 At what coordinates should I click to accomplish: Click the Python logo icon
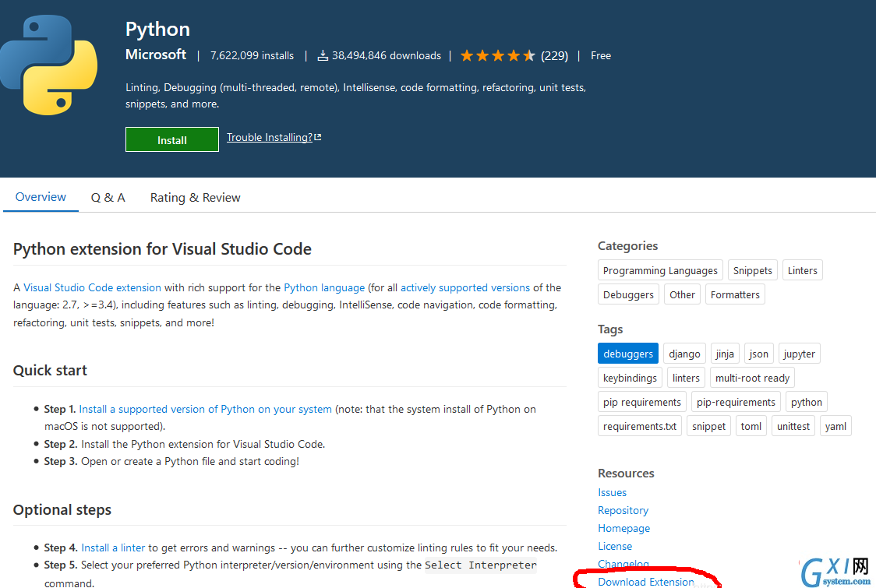click(x=49, y=65)
